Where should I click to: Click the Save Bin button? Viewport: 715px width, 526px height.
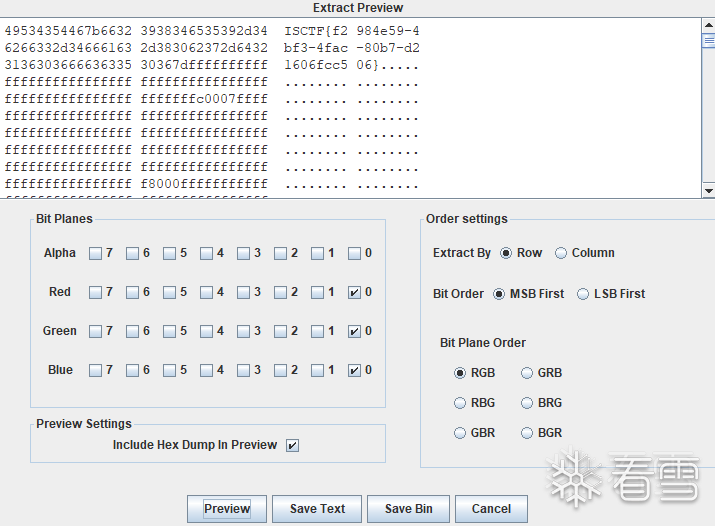tap(408, 509)
